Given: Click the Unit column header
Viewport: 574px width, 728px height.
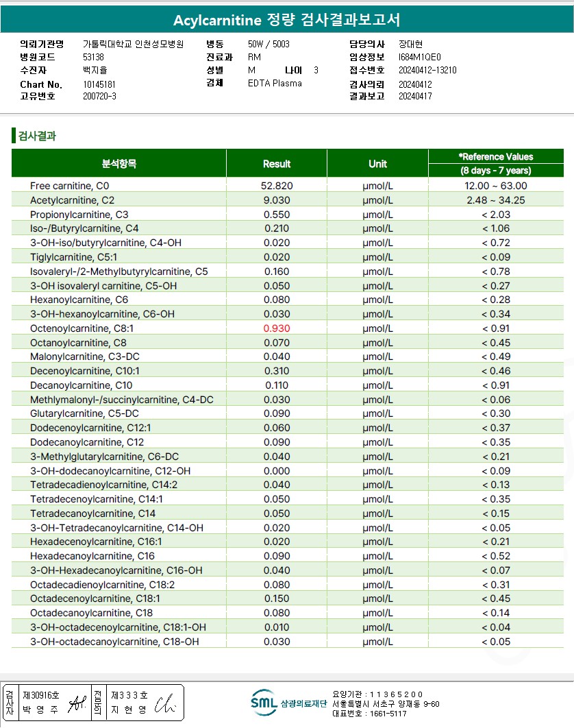Looking at the screenshot, I should click(377, 164).
